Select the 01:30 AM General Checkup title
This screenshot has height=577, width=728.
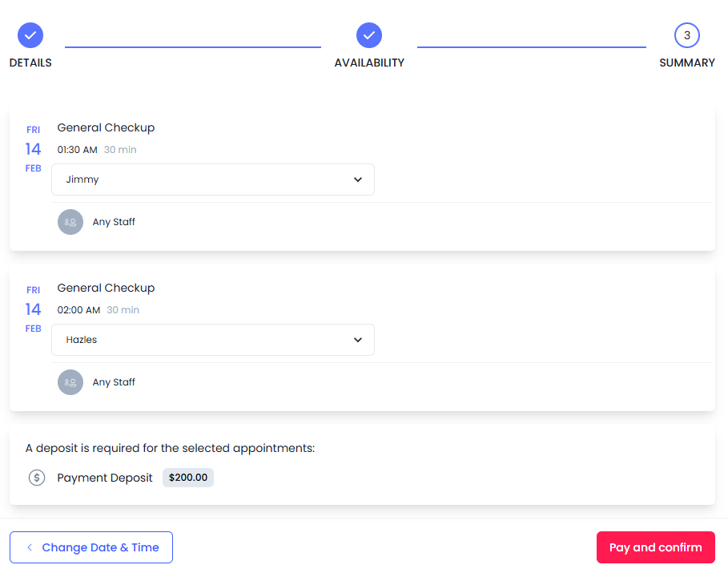106,127
